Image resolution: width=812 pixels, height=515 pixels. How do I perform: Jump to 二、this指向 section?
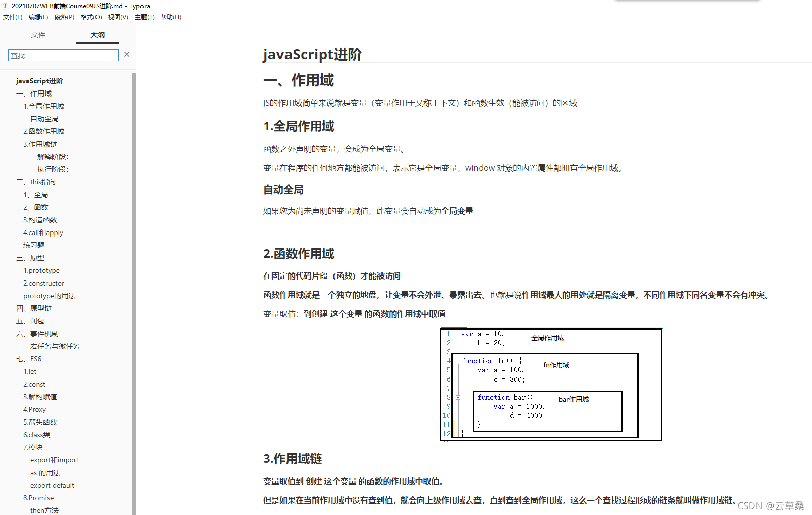pos(36,182)
